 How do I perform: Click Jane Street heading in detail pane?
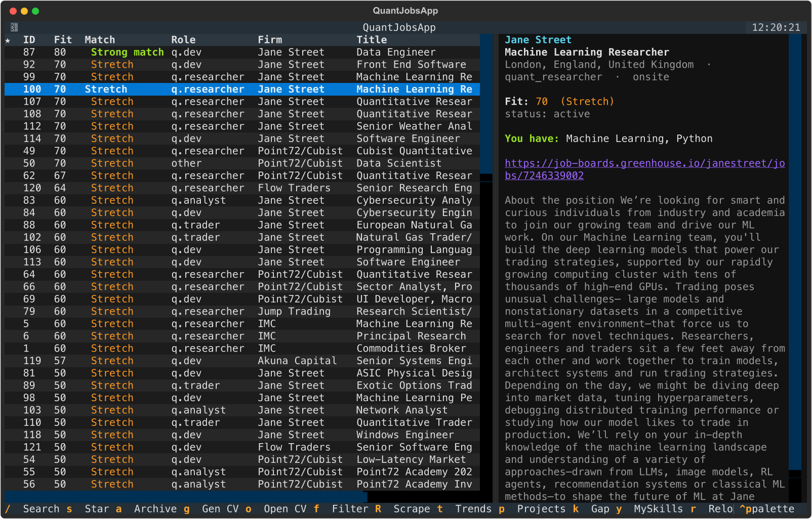pos(538,40)
